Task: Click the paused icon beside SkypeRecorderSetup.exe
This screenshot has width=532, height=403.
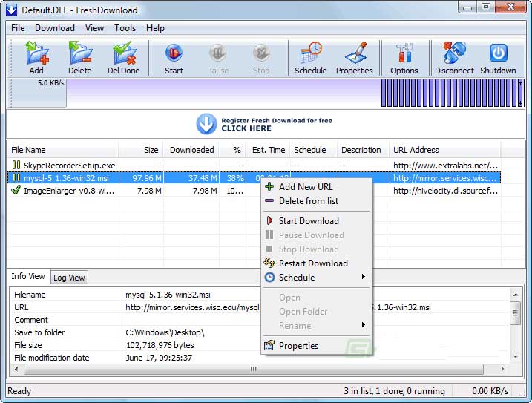Action: [x=16, y=165]
